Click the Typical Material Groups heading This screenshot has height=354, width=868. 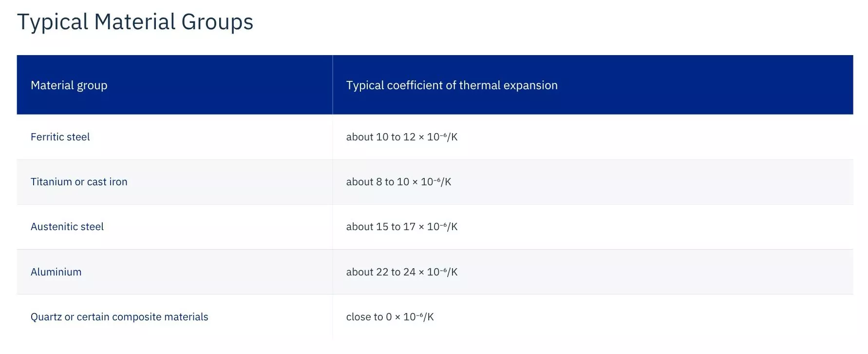135,22
